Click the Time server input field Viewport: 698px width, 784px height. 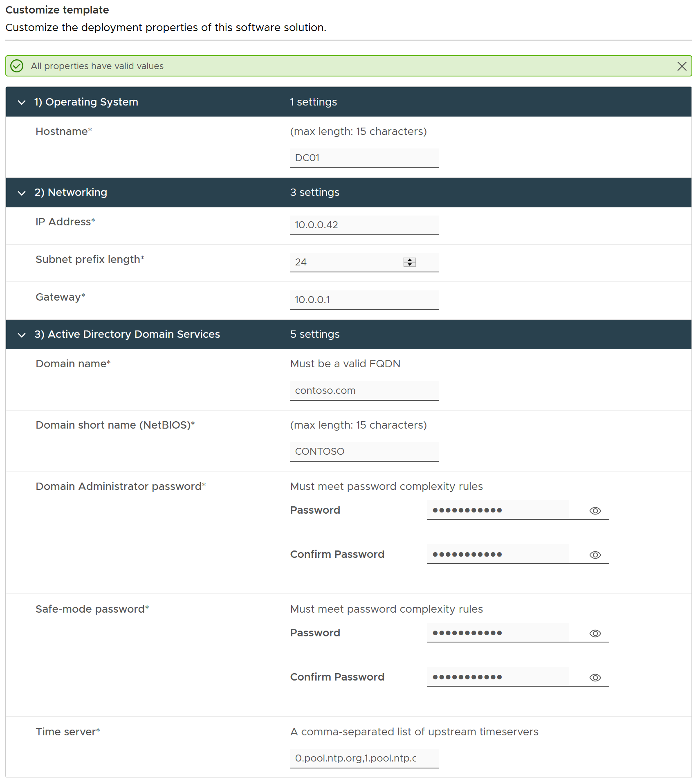(364, 758)
